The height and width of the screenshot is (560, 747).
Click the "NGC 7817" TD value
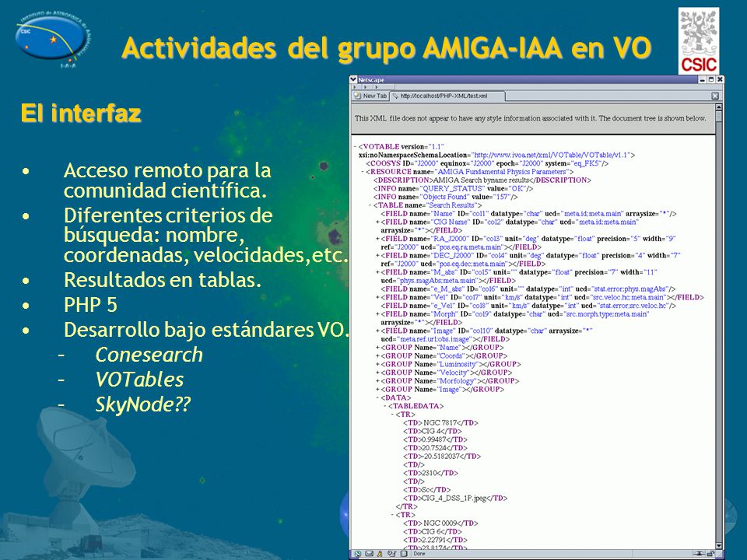coord(440,423)
